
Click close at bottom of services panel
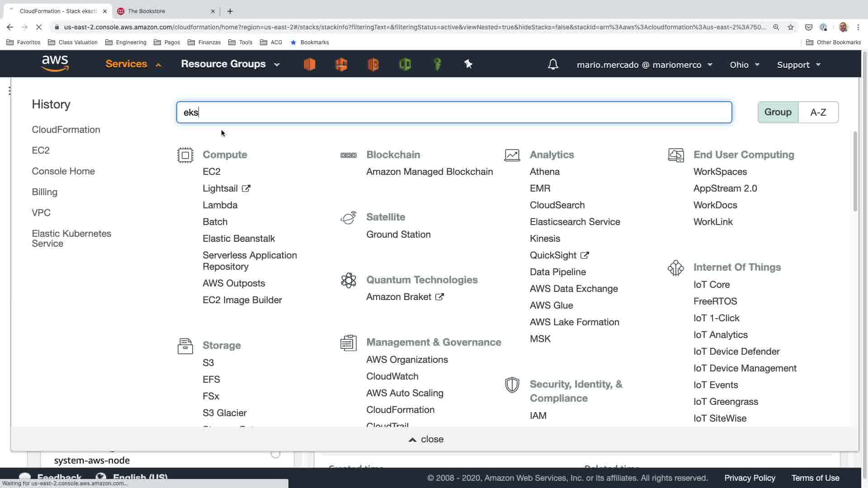point(426,439)
